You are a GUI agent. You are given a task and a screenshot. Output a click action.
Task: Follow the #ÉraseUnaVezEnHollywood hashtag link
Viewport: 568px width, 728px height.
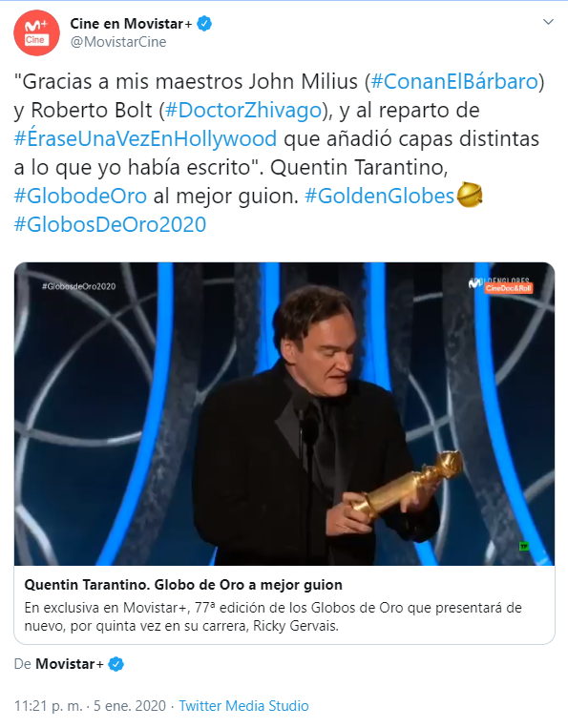[x=145, y=138]
